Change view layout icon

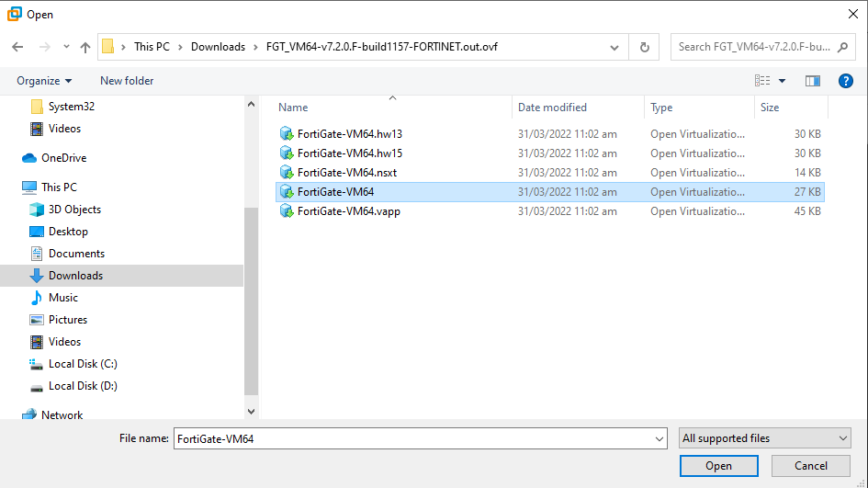tap(762, 81)
